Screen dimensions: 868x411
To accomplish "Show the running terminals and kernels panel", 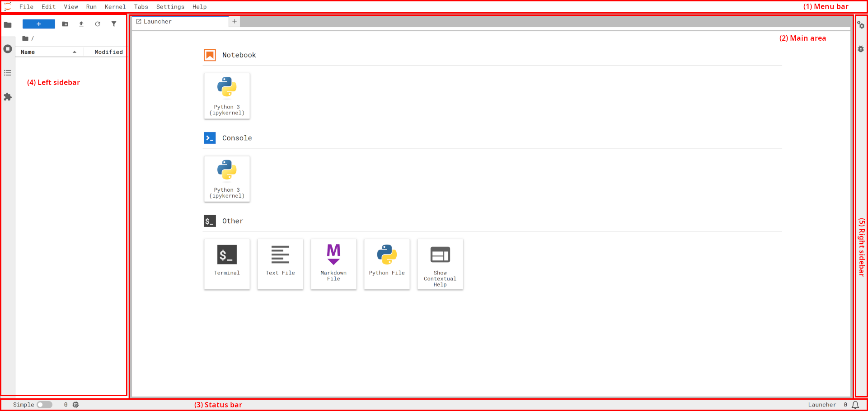I will click(8, 49).
